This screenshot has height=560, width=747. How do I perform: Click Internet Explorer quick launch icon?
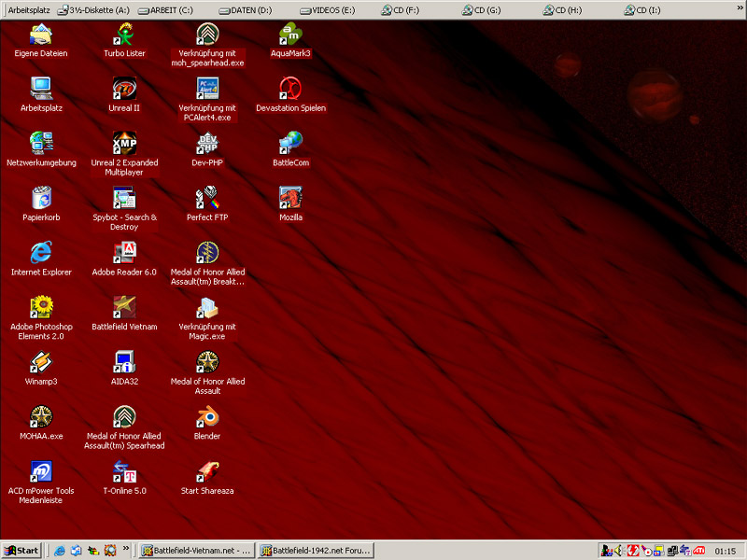pos(60,551)
